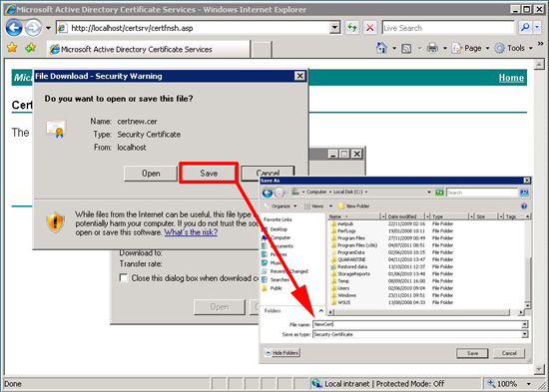Click Save in File Download dialog
This screenshot has height=392, width=549.
[209, 173]
